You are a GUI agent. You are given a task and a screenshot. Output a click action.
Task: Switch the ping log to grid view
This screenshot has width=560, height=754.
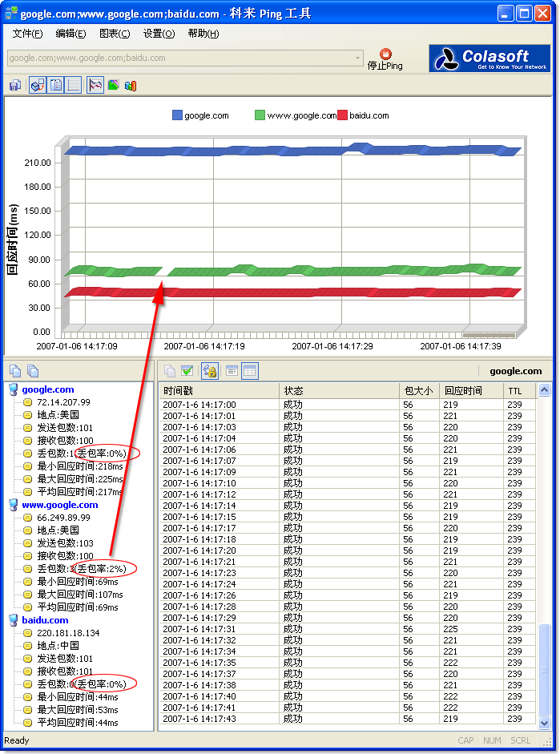pos(249,370)
